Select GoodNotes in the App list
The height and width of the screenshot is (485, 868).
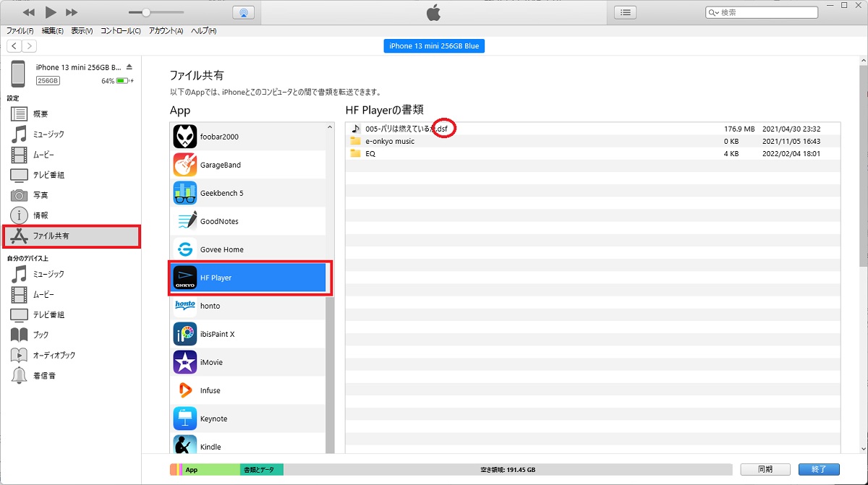(x=247, y=221)
